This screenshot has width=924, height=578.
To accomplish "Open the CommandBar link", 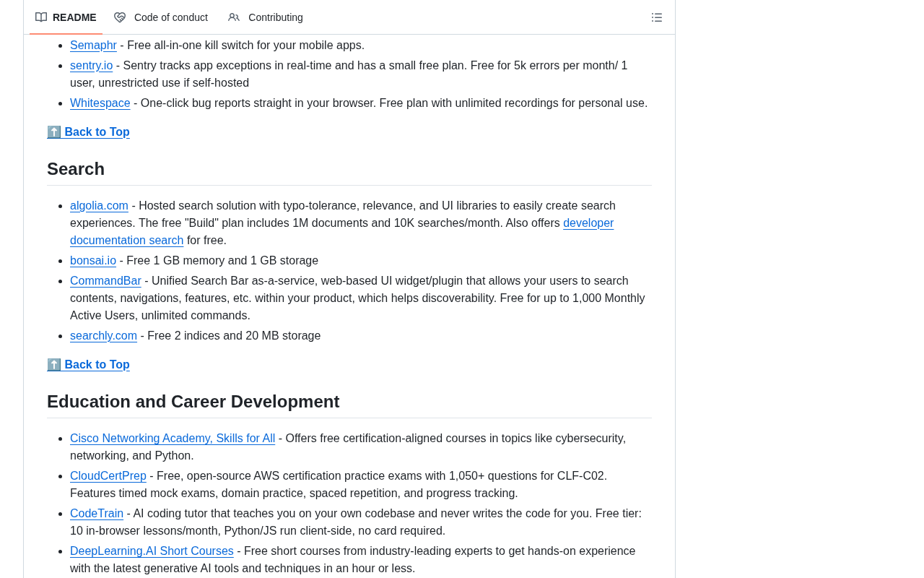I will [105, 281].
